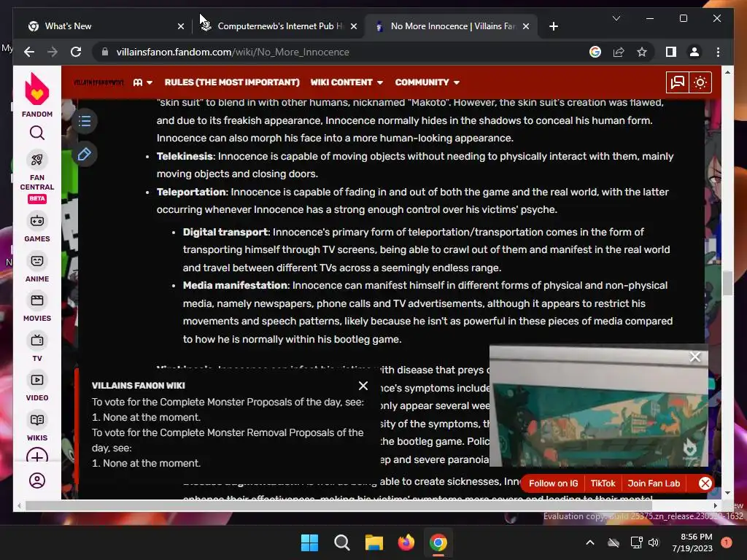Close the Villains Fanon Wiki notification
Image resolution: width=747 pixels, height=560 pixels.
[363, 386]
